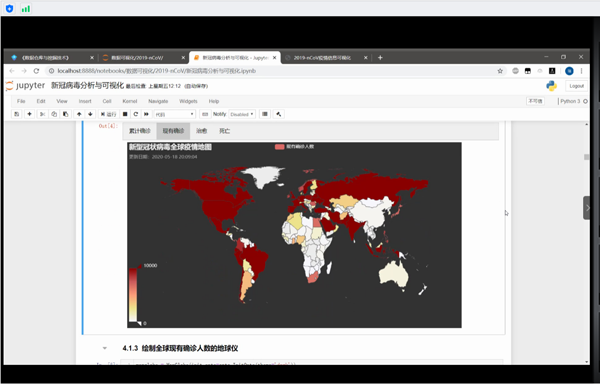Open the Edit menu

(41, 101)
